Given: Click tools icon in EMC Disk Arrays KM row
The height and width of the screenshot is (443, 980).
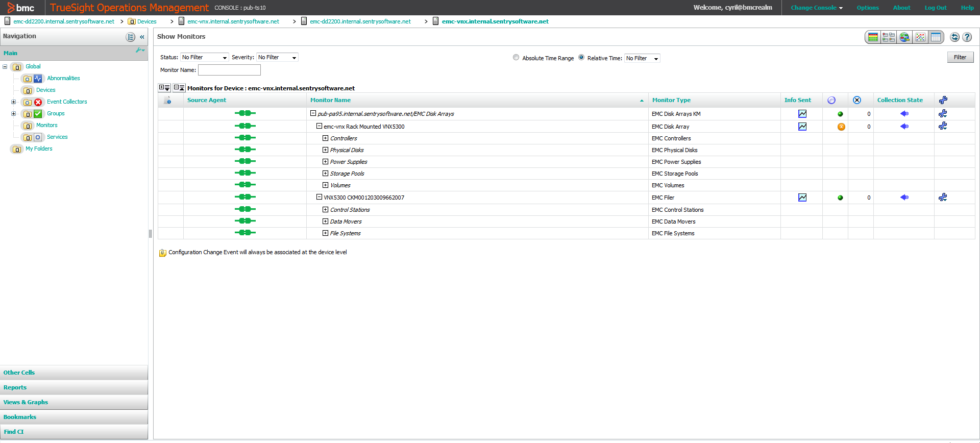Looking at the screenshot, I should click(943, 113).
